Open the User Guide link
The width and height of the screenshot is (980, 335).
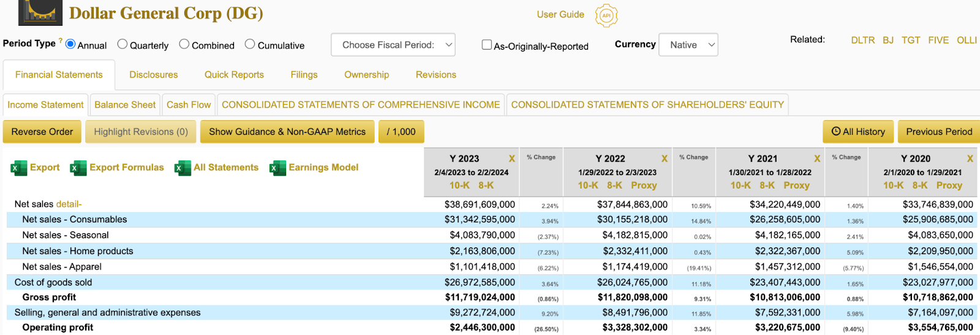click(560, 15)
